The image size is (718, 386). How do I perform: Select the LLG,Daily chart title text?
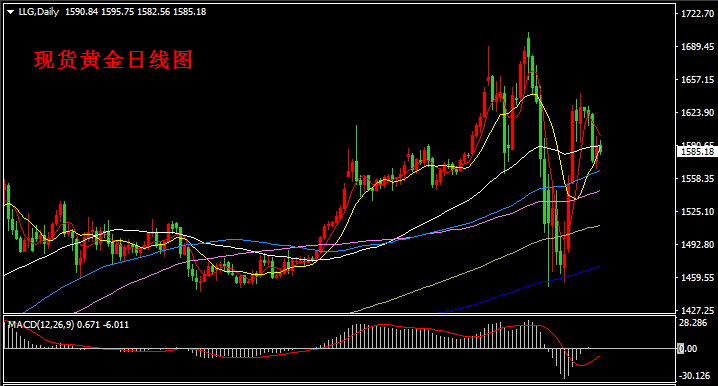(x=39, y=12)
